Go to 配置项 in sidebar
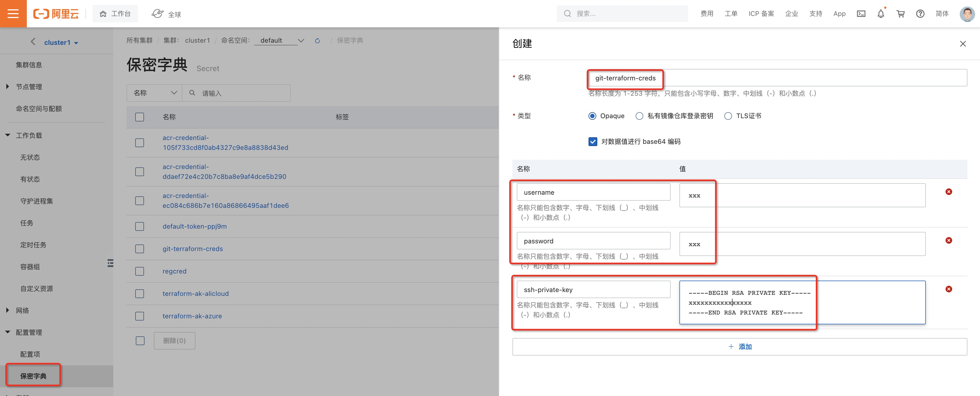This screenshot has height=396, width=980. [30, 354]
